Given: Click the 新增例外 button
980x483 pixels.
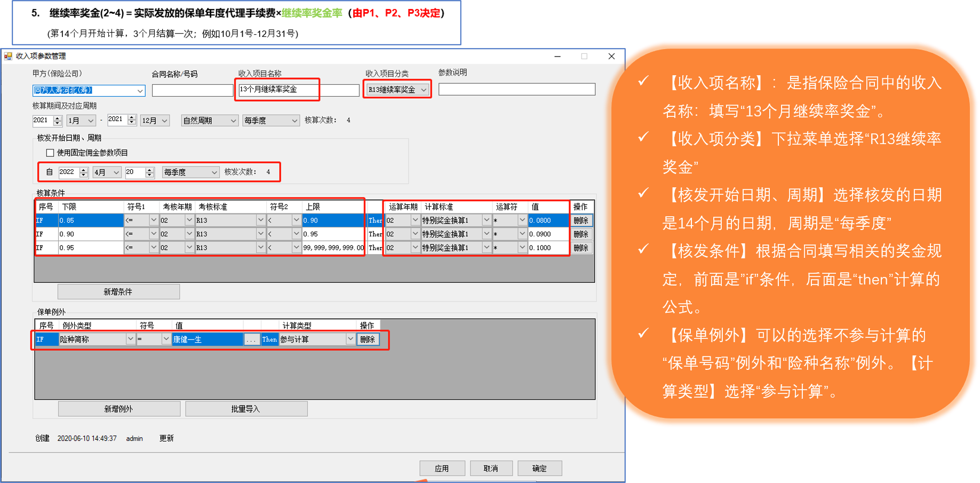Looking at the screenshot, I should (118, 409).
